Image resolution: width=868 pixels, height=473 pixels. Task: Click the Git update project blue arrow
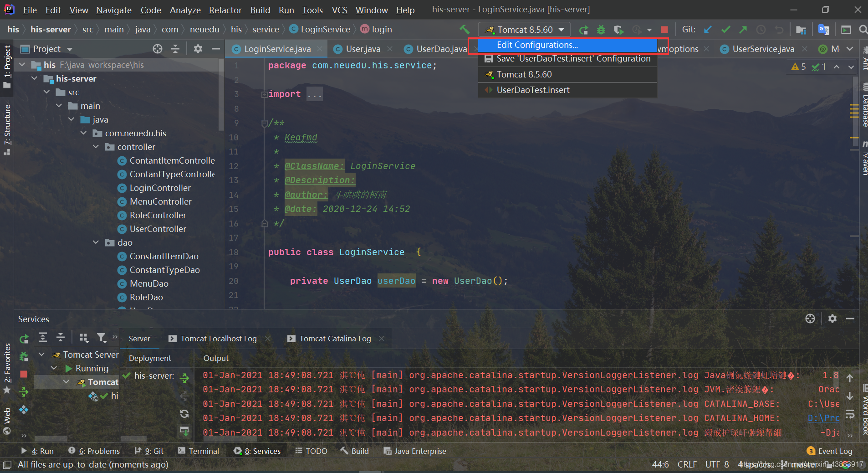[x=708, y=30]
